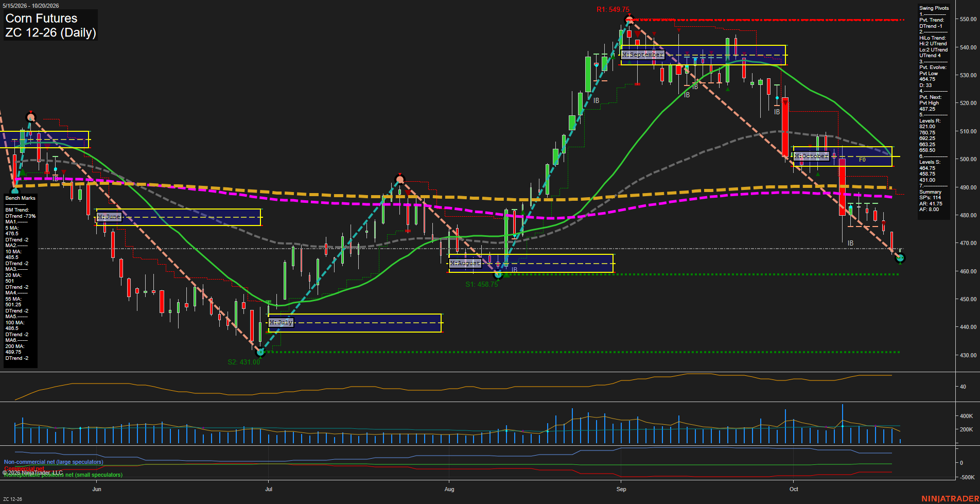Image resolution: width=980 pixels, height=504 pixels.
Task: Click the M:July monthly range label
Action: (281, 322)
